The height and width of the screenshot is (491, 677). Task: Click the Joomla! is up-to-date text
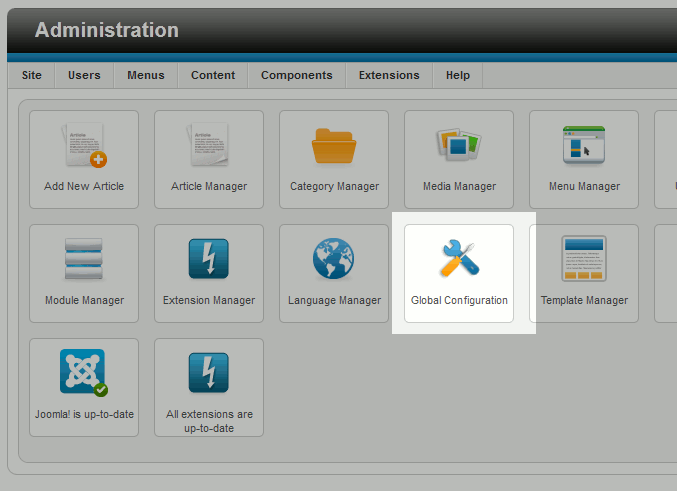(x=84, y=414)
